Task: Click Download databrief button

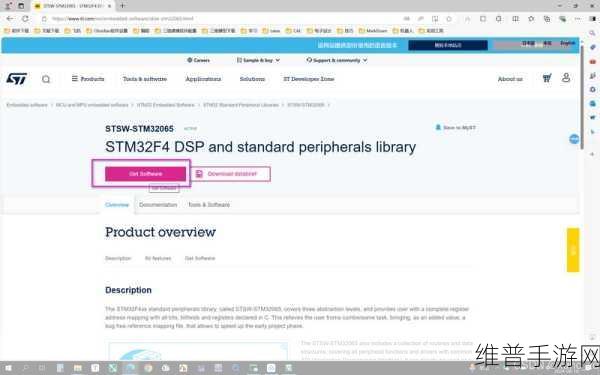Action: coord(230,174)
